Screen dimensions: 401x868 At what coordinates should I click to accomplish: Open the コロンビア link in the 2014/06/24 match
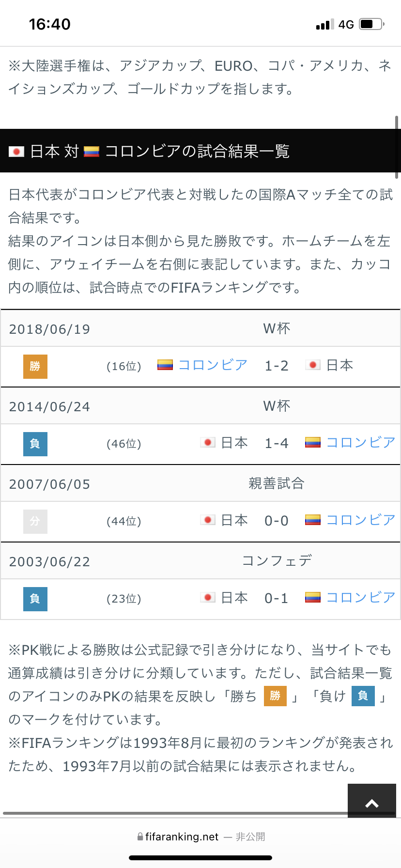(x=361, y=443)
